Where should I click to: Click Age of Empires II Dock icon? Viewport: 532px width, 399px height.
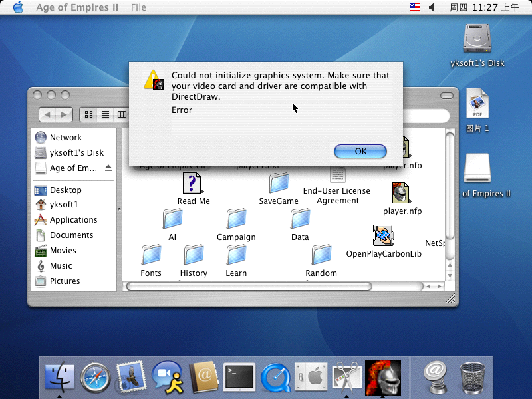(383, 377)
